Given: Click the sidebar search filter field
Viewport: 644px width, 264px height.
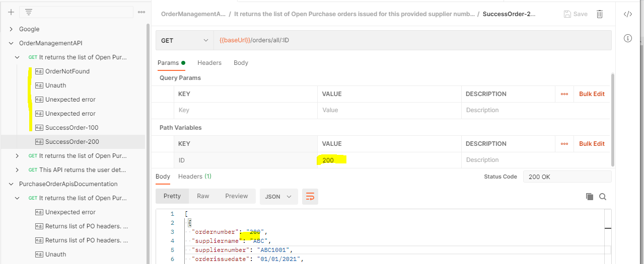Looking at the screenshot, I should tap(76, 12).
